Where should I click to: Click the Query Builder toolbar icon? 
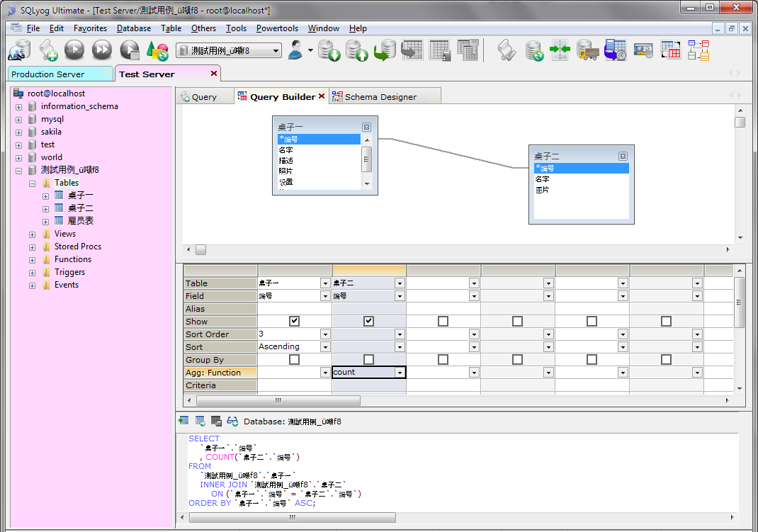(x=670, y=50)
